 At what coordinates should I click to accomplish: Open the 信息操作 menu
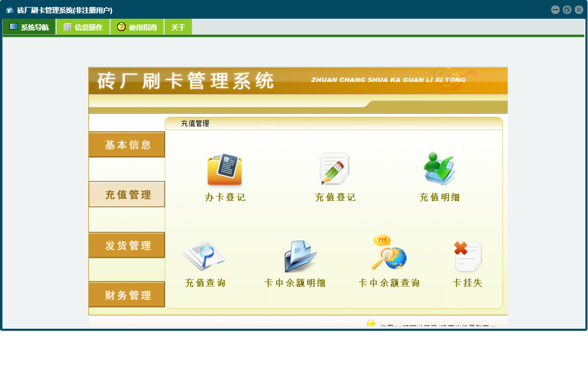pos(83,27)
